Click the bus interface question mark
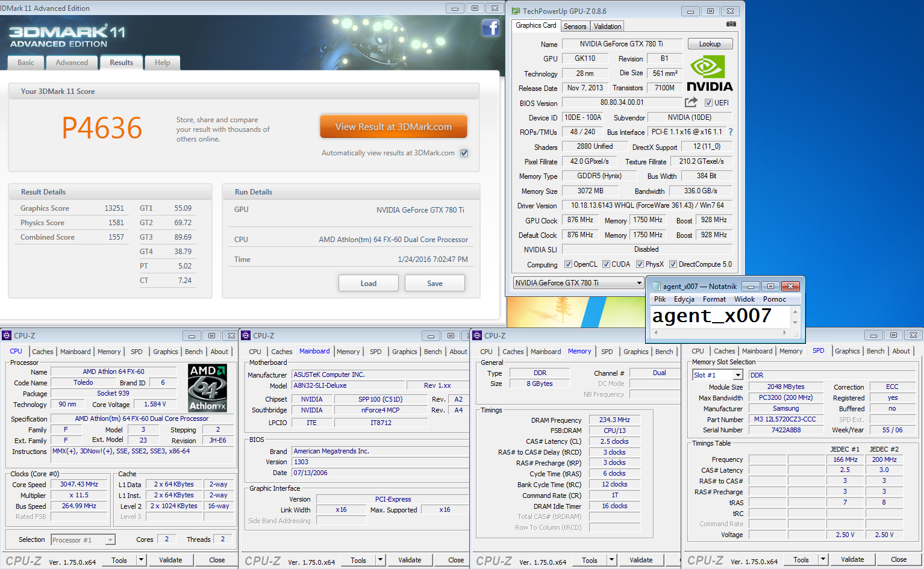Screen dimensions: 924x569 pyautogui.click(x=731, y=132)
